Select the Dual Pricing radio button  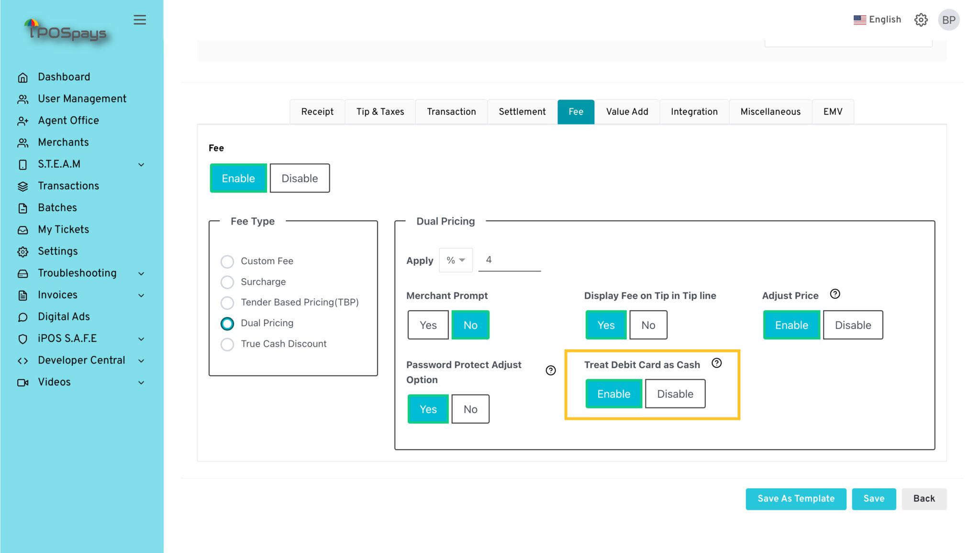click(227, 323)
